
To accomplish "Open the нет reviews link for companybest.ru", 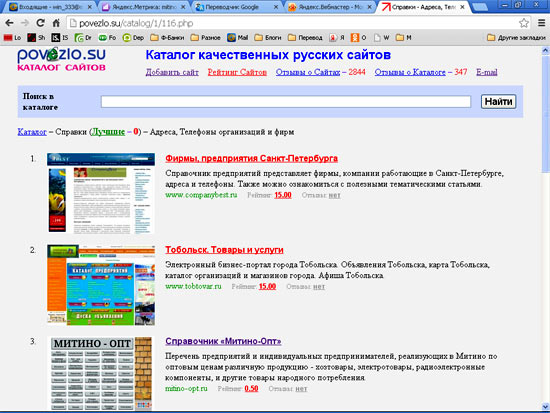I will point(334,195).
